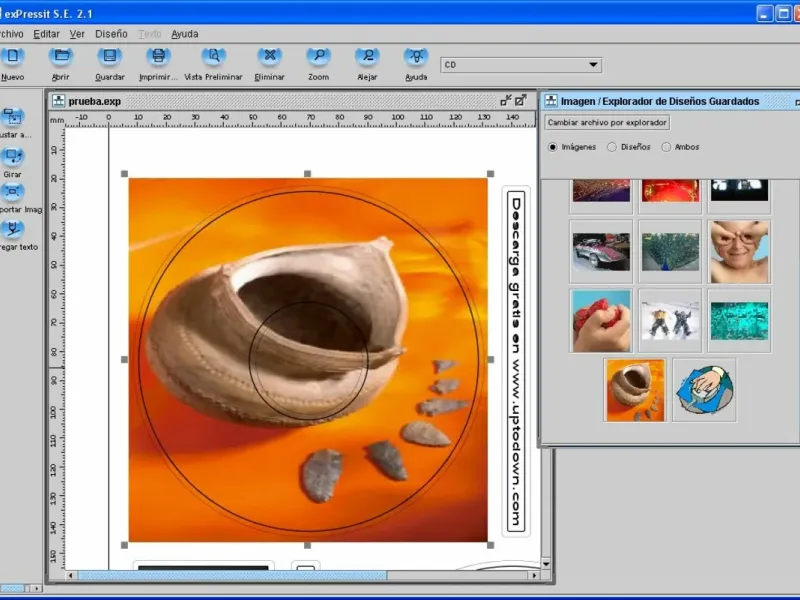Screen dimensions: 800x600
Task: Click the Eliminar delete icon
Action: point(268,57)
